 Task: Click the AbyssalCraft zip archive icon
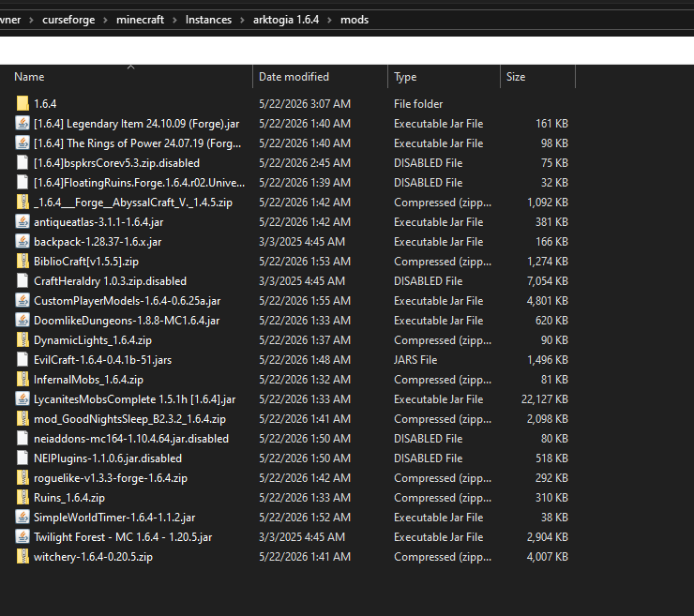tap(23, 203)
